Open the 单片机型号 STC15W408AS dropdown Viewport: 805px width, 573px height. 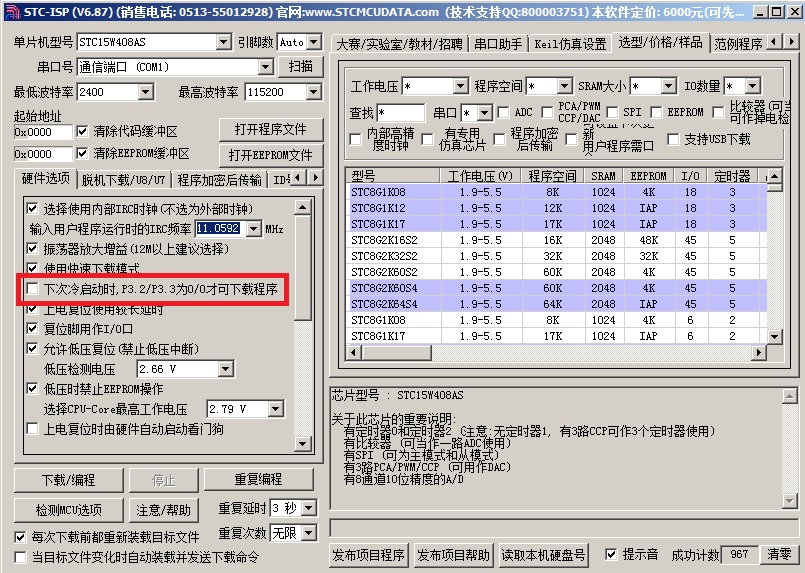click(224, 42)
